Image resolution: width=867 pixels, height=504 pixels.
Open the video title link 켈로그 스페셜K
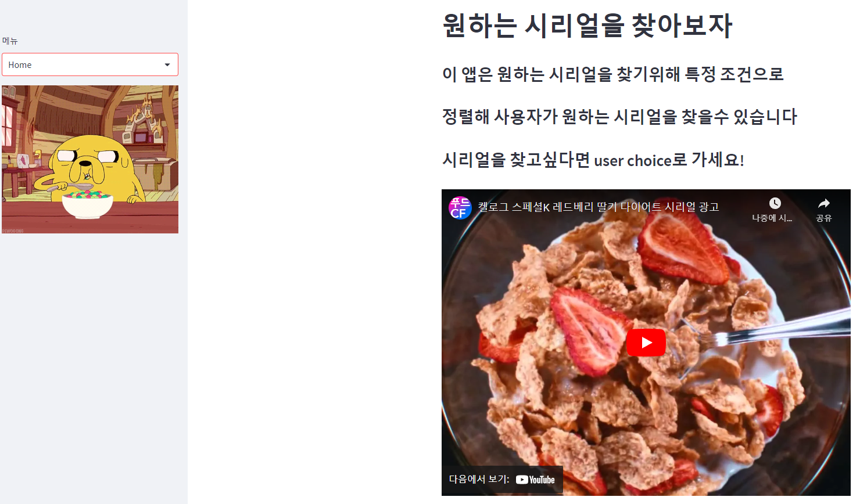tap(599, 207)
